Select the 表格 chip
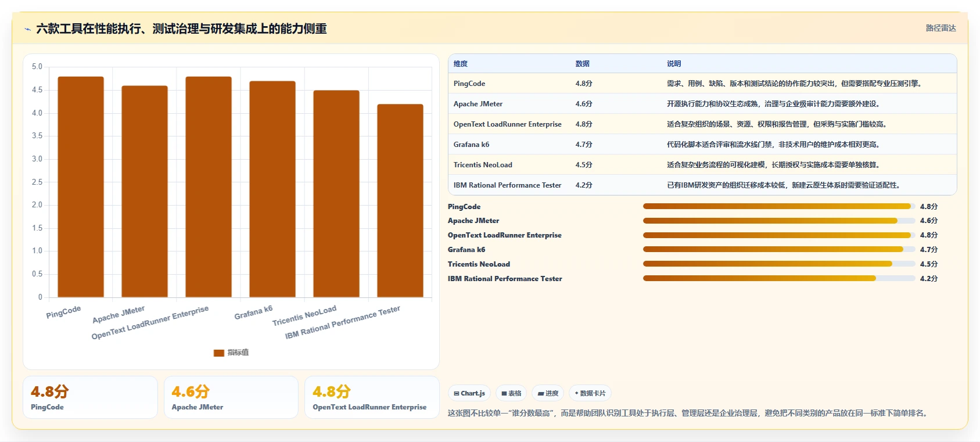980x442 pixels. (x=511, y=393)
